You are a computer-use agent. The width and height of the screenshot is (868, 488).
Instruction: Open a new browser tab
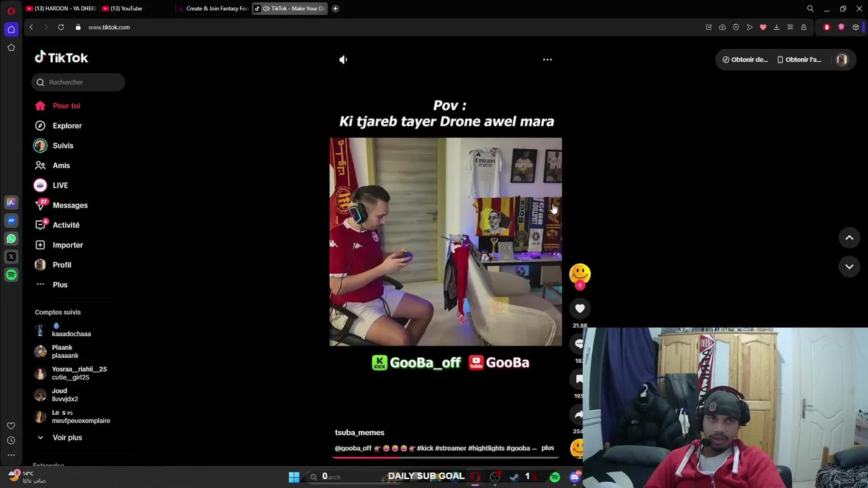point(335,8)
